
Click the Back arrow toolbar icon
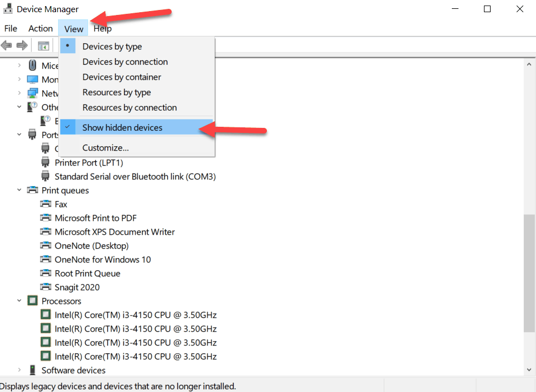(7, 45)
